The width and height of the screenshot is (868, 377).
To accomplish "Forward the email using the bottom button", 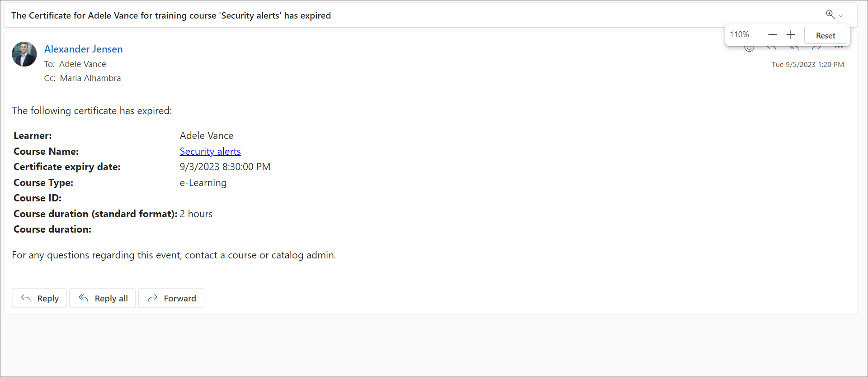I will (x=171, y=298).
